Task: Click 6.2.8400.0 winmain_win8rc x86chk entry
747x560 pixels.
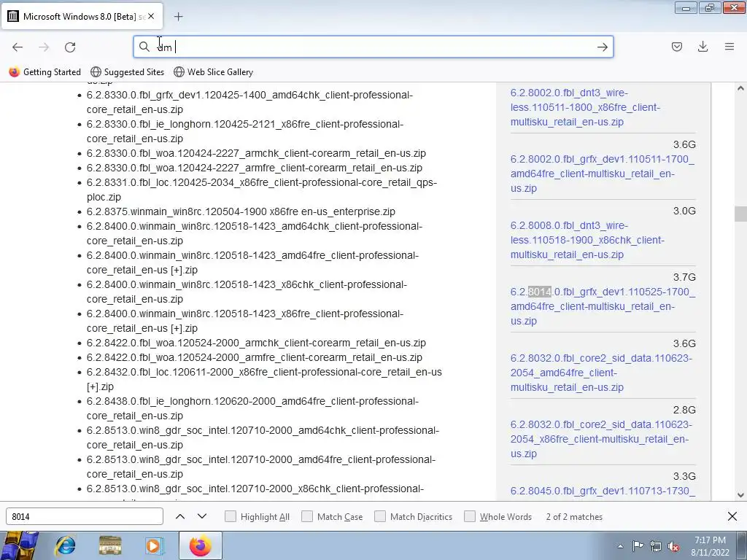Action: (247, 292)
